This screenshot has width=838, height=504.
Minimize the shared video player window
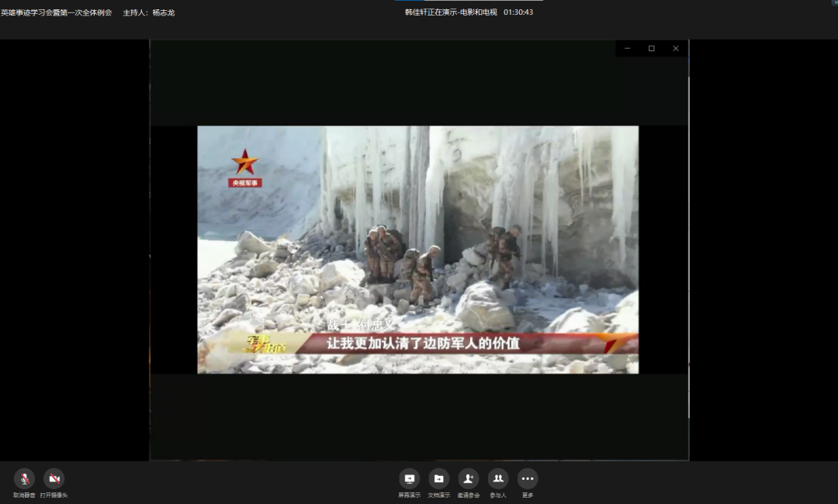pyautogui.click(x=628, y=49)
